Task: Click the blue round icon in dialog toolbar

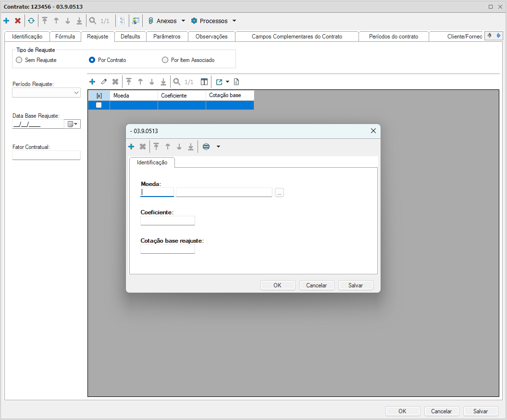Action: pos(206,147)
